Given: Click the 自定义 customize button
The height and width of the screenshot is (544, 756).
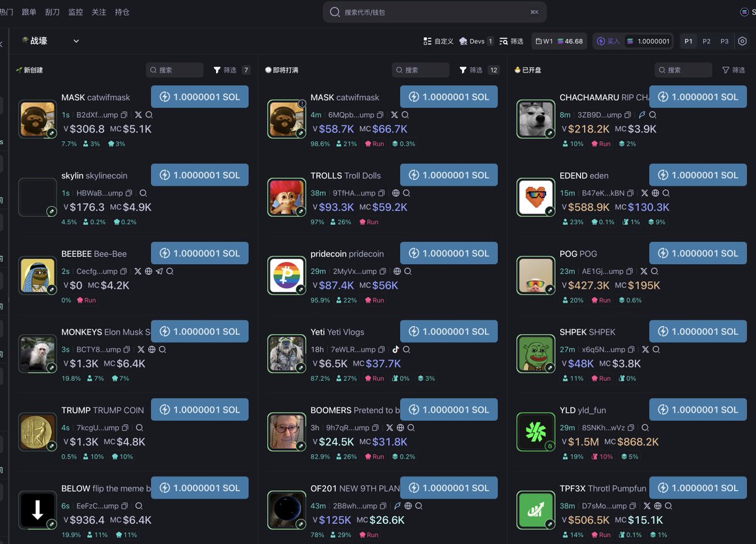Looking at the screenshot, I should tap(438, 41).
